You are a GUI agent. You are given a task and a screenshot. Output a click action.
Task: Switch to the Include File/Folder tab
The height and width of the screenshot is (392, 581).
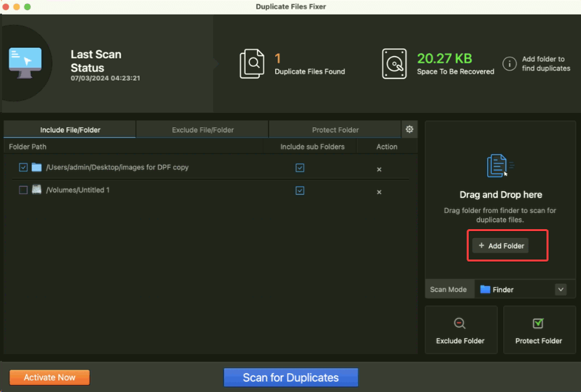[x=70, y=130]
